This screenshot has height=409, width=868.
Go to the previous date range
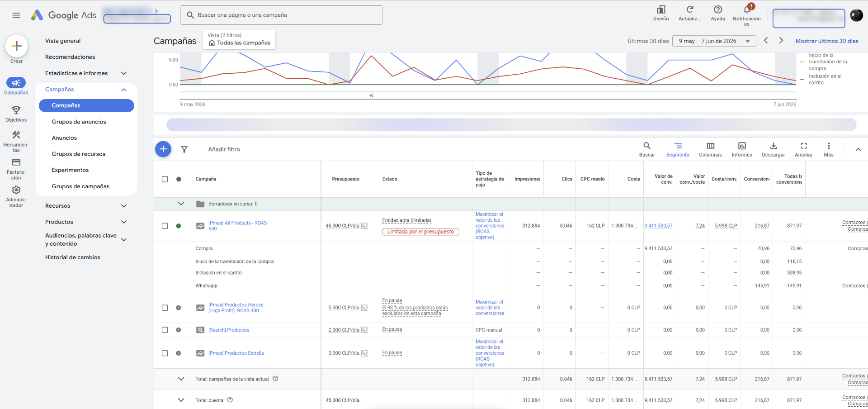pos(766,41)
